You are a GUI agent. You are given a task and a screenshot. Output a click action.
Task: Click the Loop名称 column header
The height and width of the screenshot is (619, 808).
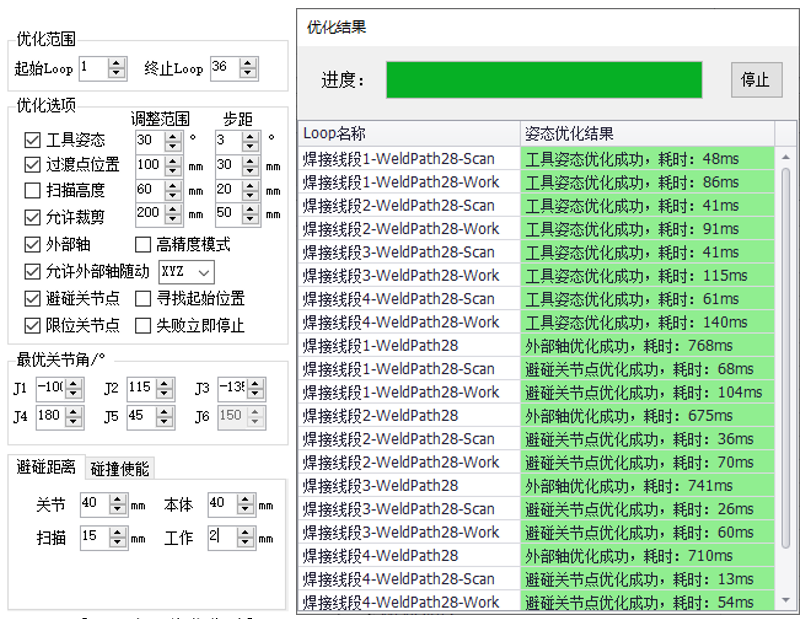(409, 133)
